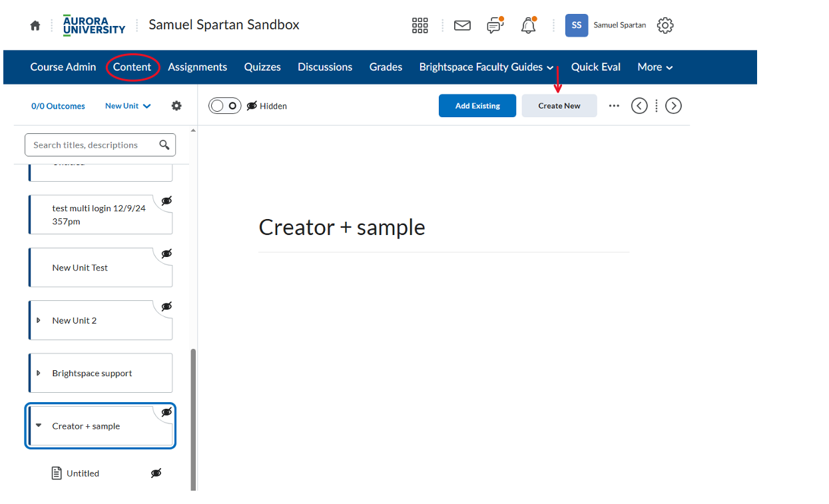Toggle hidden eye on New Unit 2
This screenshot has width=829, height=504.
[166, 306]
